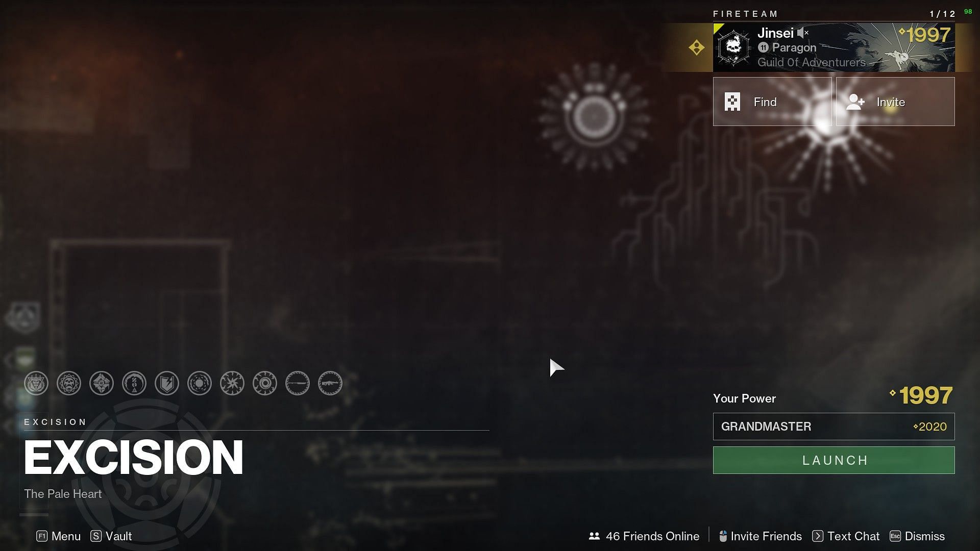
Task: Click the circular gear modifier icon
Action: coord(265,383)
